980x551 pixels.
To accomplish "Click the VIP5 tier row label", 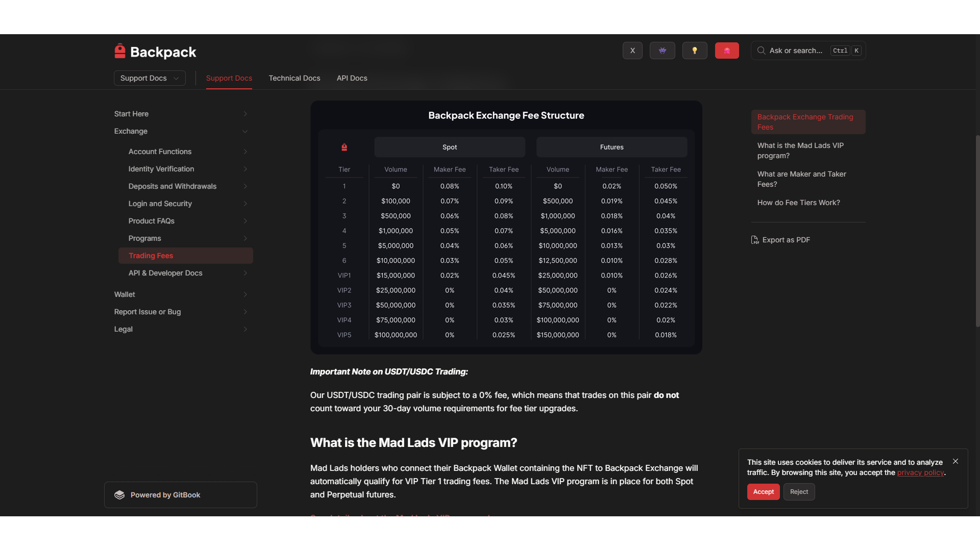I will 344,335.
